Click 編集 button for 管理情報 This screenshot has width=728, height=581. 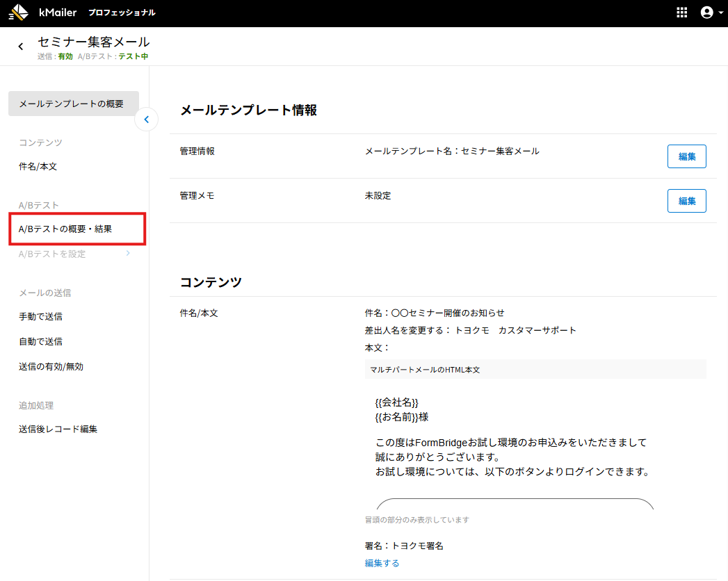click(686, 156)
